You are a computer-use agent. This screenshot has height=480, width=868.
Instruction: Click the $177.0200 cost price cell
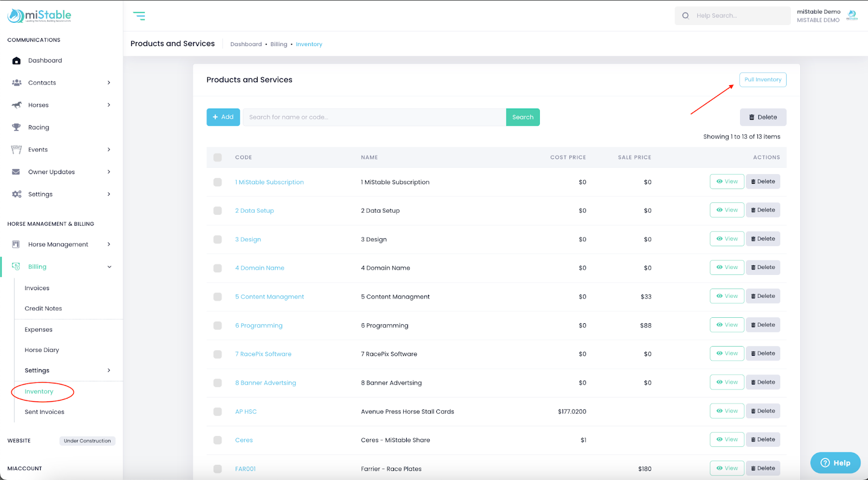tap(572, 412)
